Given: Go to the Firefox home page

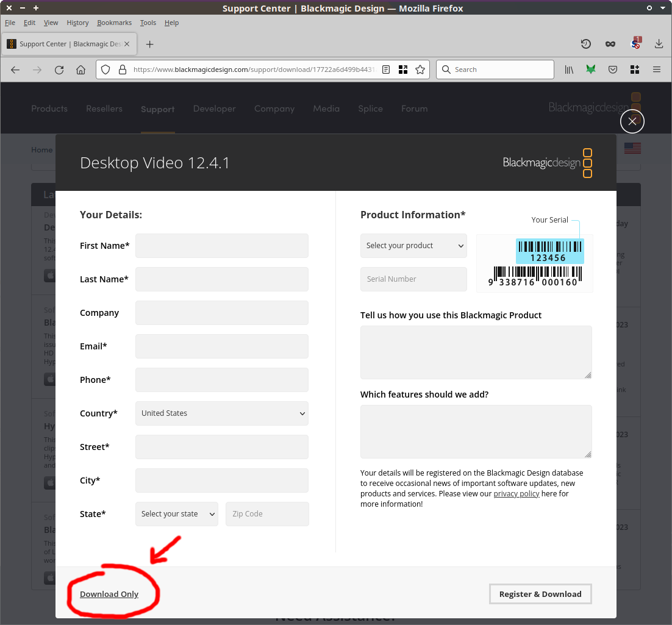Looking at the screenshot, I should [x=80, y=70].
